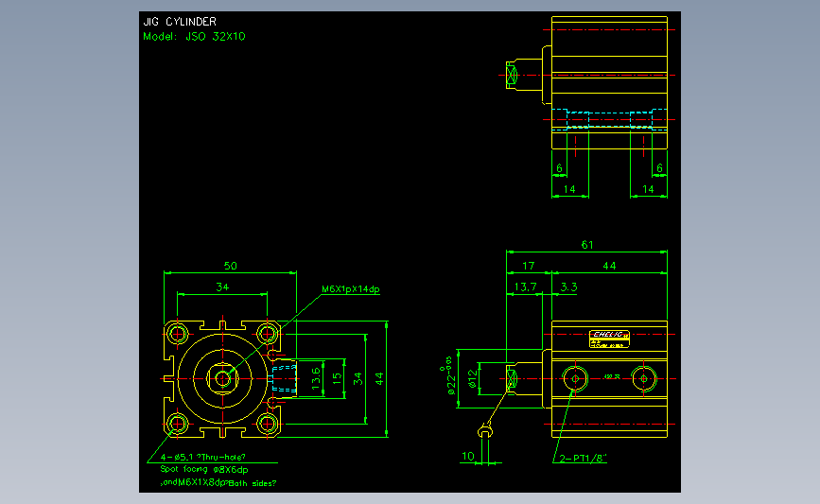Select the "Model: JSO 32X10" label
820x504 pixels.
pyautogui.click(x=194, y=37)
